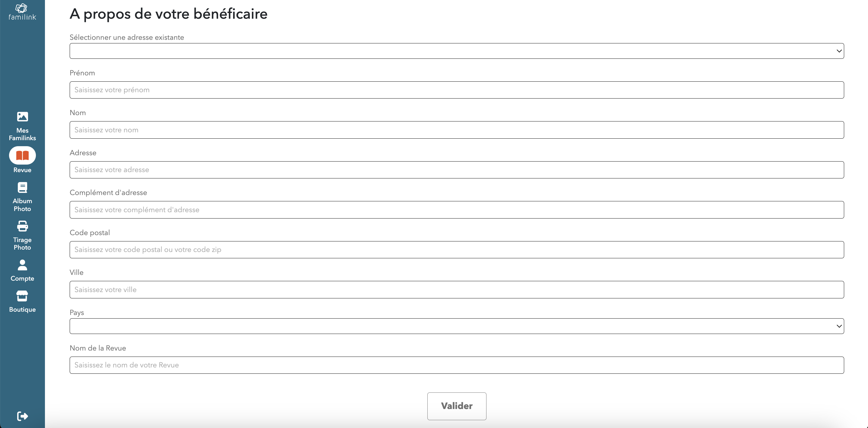This screenshot has height=428, width=868.
Task: Click into the Nom text field
Action: click(457, 130)
